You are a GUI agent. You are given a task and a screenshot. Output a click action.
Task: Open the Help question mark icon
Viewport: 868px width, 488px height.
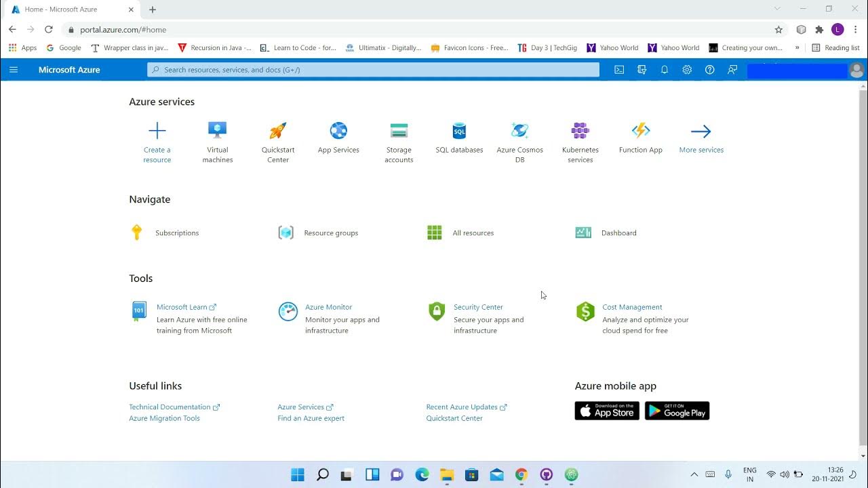tap(709, 70)
